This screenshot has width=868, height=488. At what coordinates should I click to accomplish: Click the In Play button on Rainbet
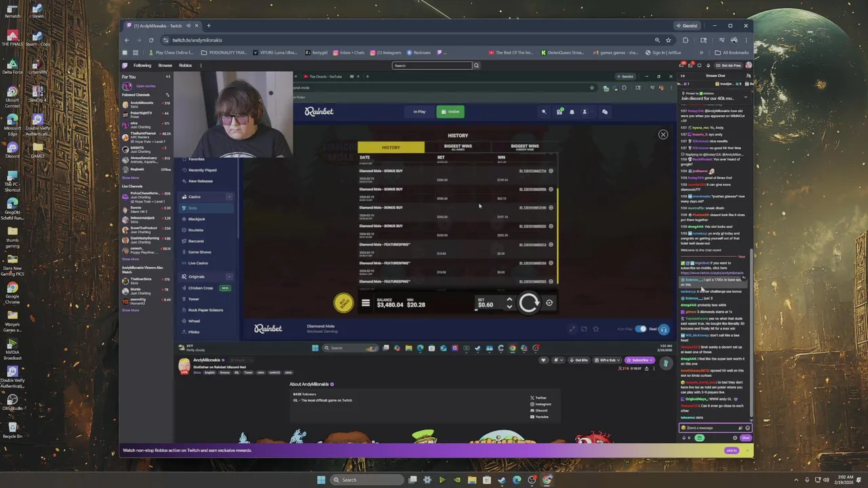420,112
